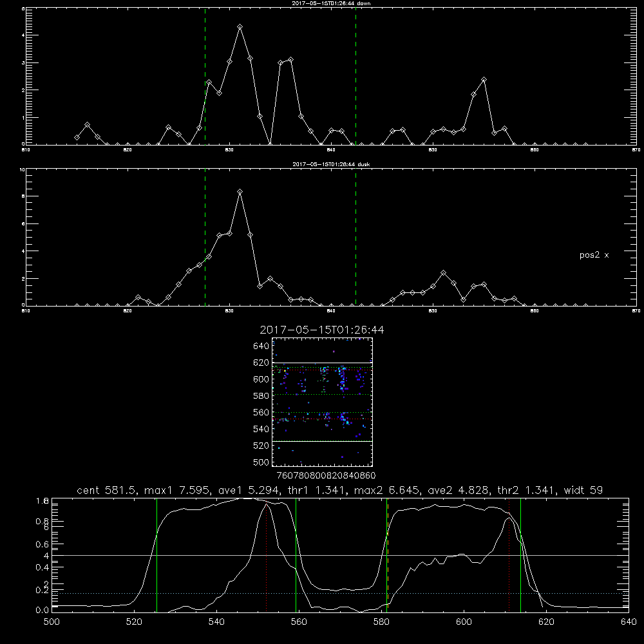The height and width of the screenshot is (644, 644).
Task: Click the "540" y-axis label beside heatmap
Action: tap(261, 429)
